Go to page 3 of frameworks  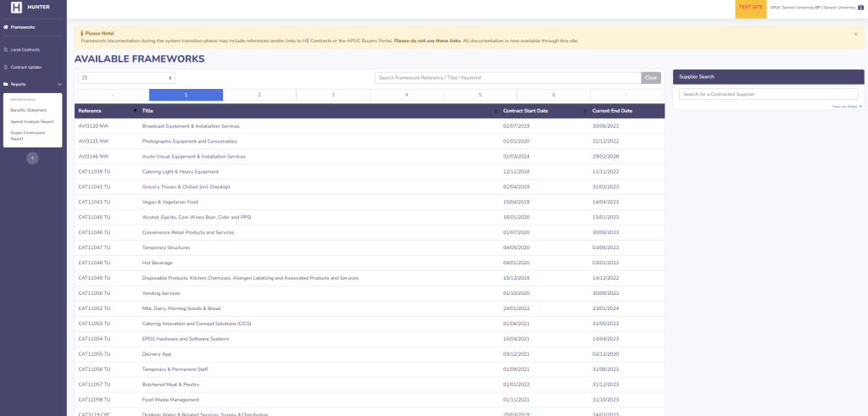(332, 95)
